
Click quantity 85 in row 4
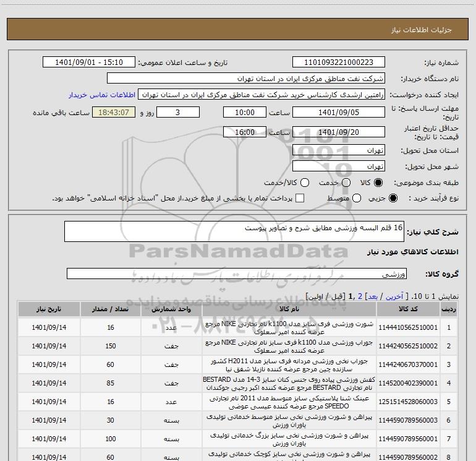tap(111, 383)
